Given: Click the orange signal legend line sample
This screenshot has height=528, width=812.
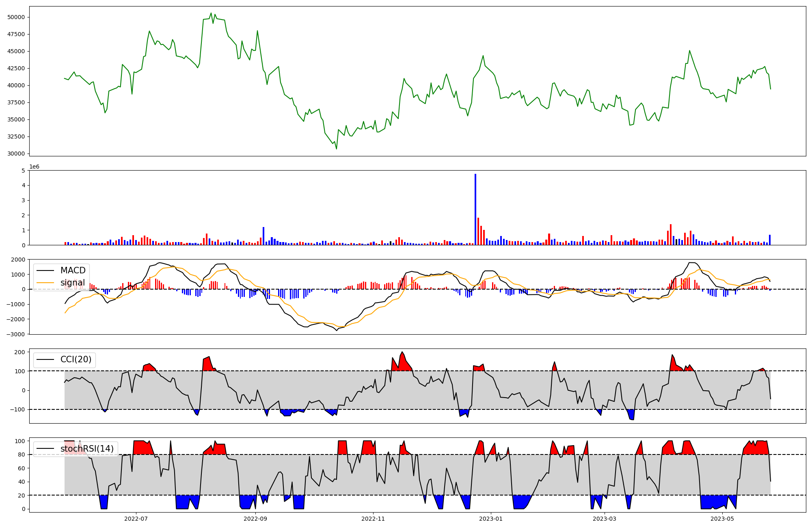Looking at the screenshot, I should (45, 283).
